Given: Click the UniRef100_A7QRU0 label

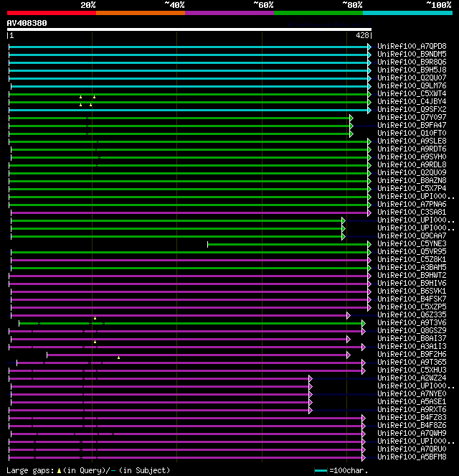Looking at the screenshot, I should pos(412,449).
